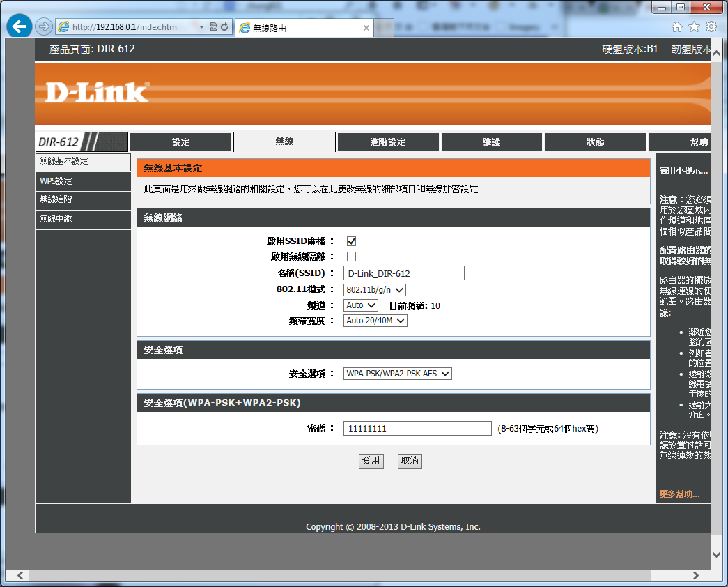The image size is (728, 587).
Task: Click the browser Forward arrow button
Action: [x=44, y=27]
